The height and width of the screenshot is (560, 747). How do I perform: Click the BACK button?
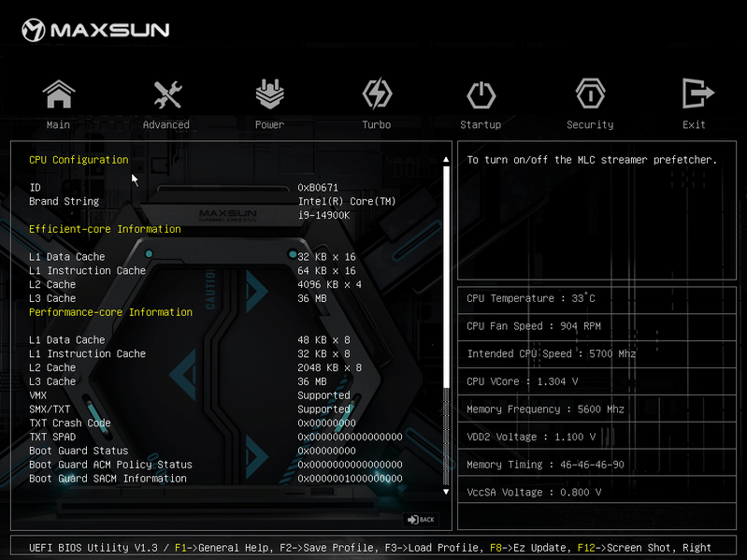(421, 520)
